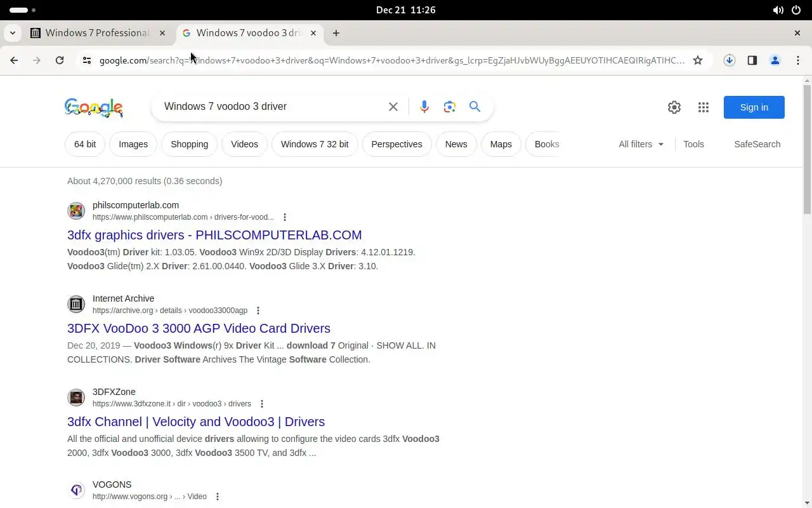Click the archive.org voodoo33000agp URL text
Screen dimensions: 812x508
[170, 311]
